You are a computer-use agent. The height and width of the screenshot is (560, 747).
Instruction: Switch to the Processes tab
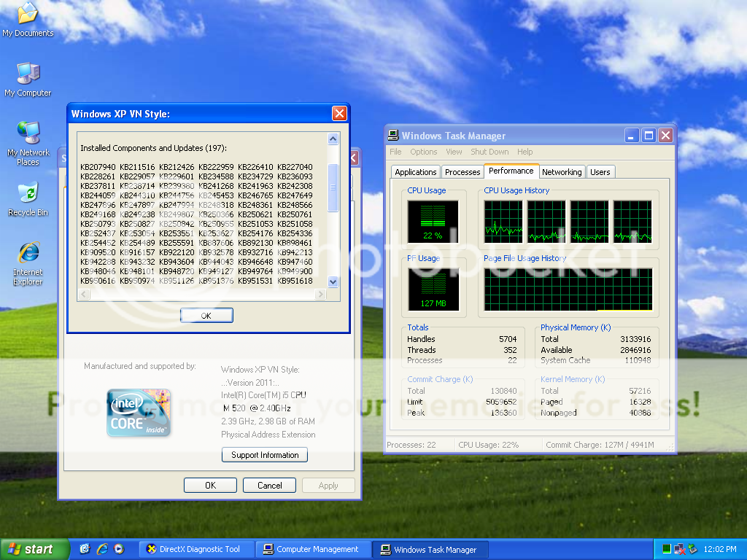coord(462,172)
